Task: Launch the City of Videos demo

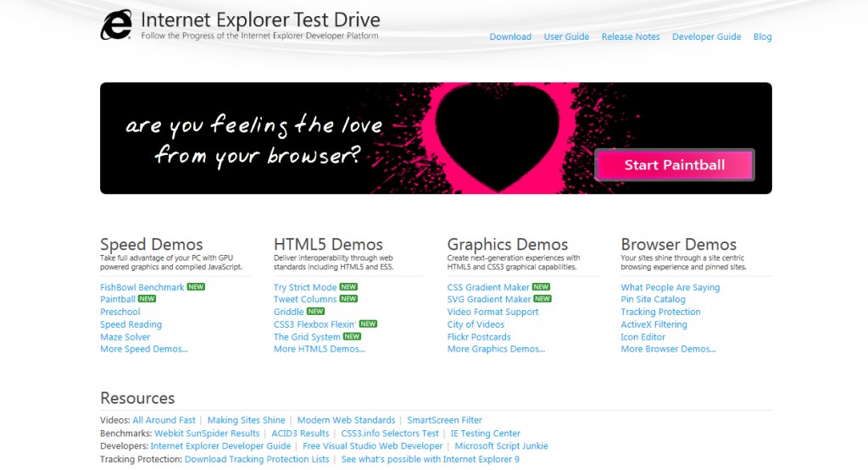Action: (x=476, y=324)
